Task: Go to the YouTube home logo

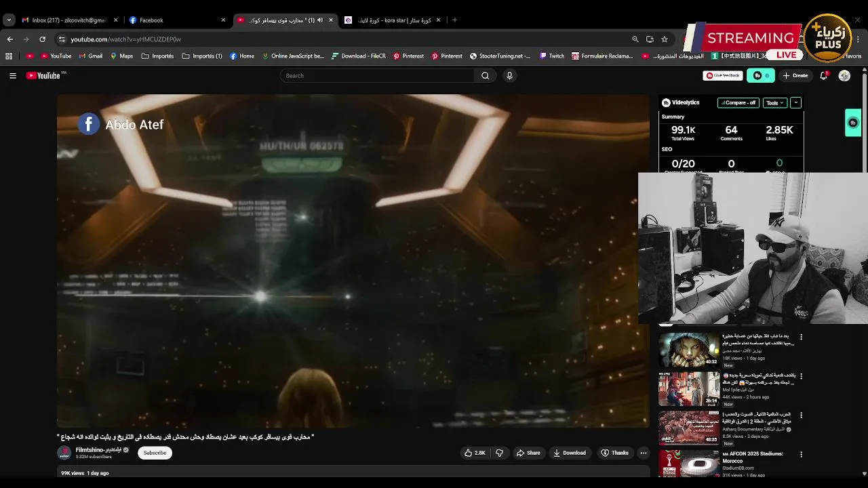Action: click(x=43, y=76)
